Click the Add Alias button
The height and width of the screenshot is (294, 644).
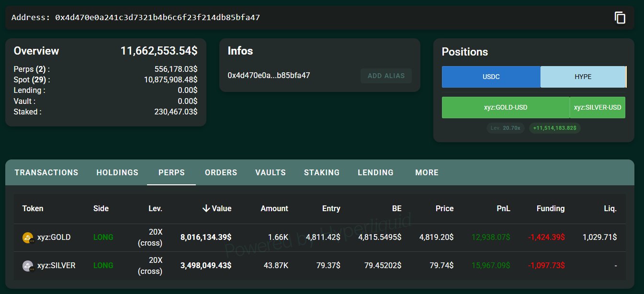coord(386,76)
